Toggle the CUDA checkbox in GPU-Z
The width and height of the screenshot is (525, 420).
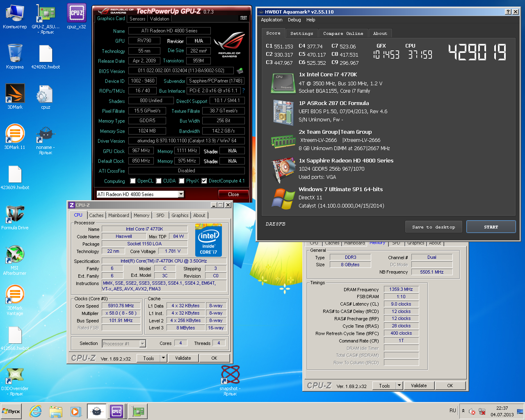point(158,181)
